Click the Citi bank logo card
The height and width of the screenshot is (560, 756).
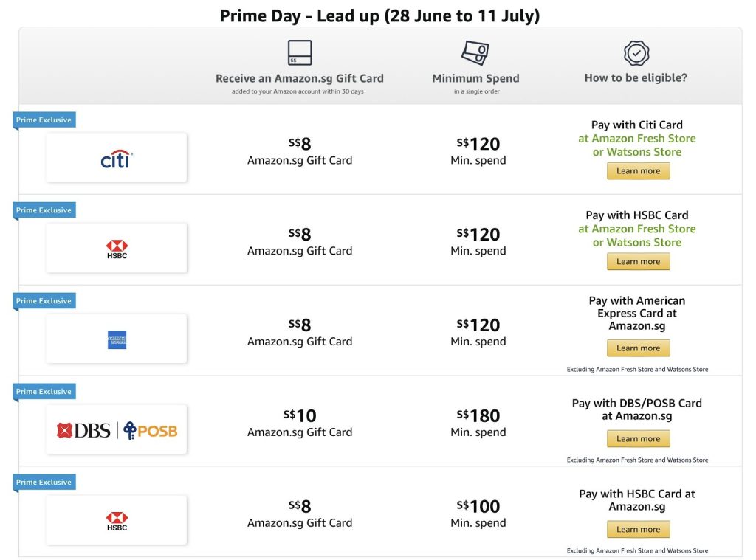[x=117, y=158]
